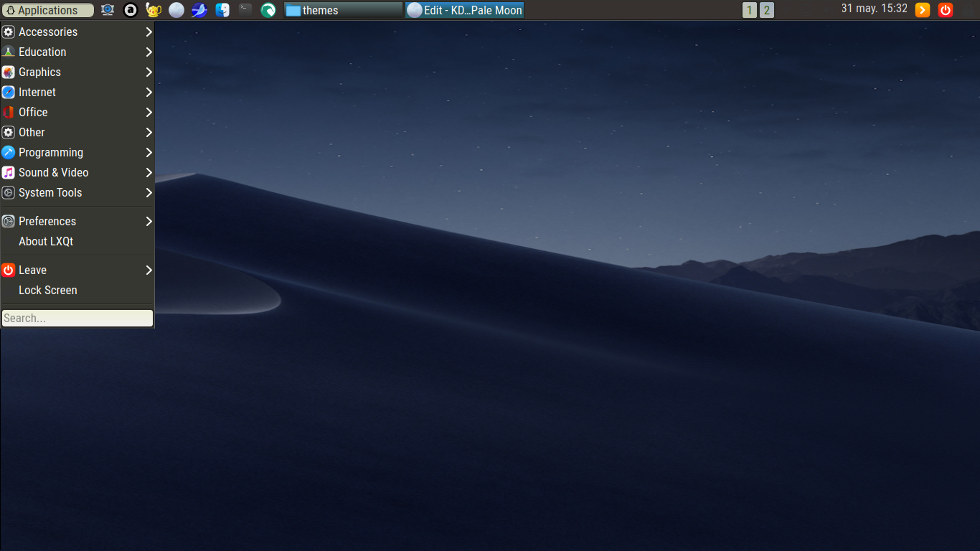This screenshot has width=980, height=551.
Task: Launch the black circle 'a' quick-launch icon
Action: (131, 10)
